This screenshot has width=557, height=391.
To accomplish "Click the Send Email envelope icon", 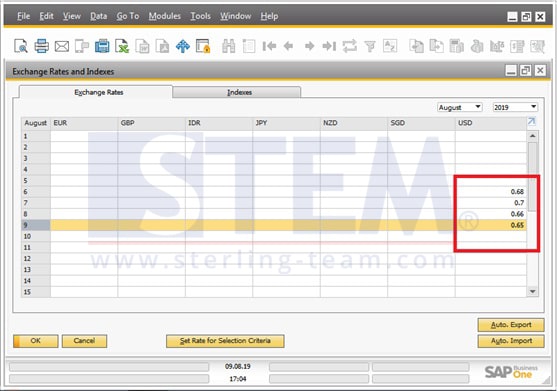I will [x=62, y=46].
